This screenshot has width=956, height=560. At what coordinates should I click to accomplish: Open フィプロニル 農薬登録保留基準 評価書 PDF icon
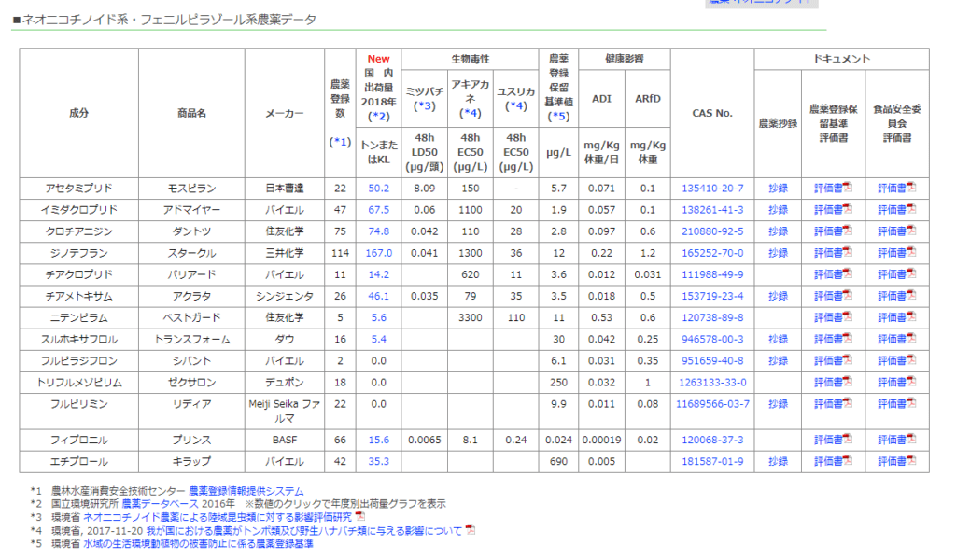(x=847, y=440)
